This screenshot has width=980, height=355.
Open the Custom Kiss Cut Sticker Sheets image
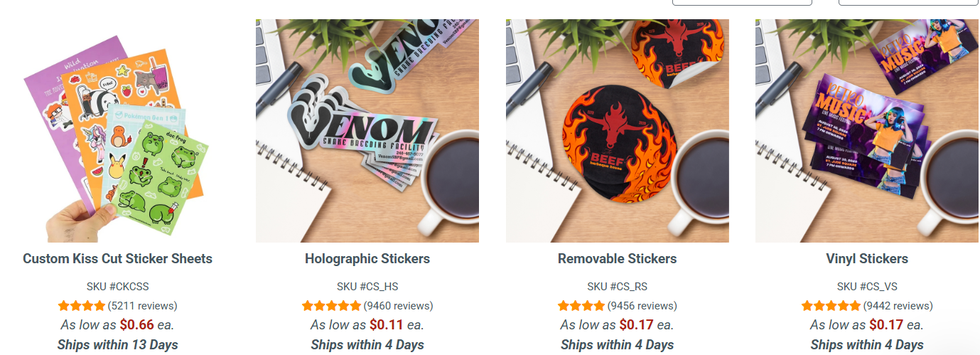pos(117,131)
